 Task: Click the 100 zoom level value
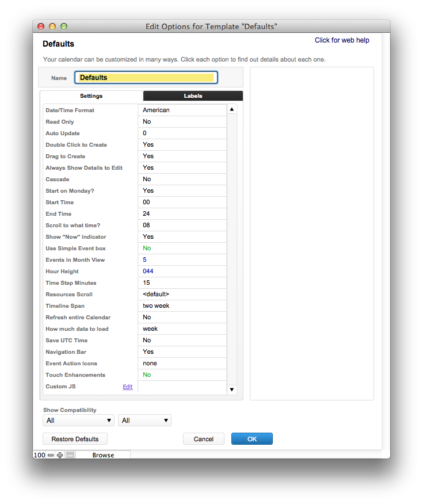(40, 455)
